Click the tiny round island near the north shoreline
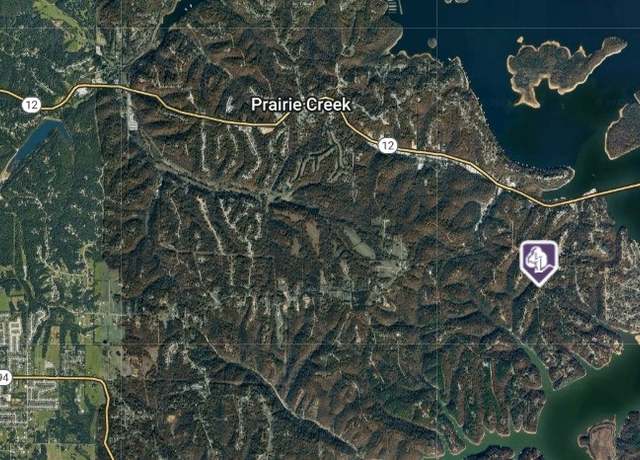 (432, 42)
